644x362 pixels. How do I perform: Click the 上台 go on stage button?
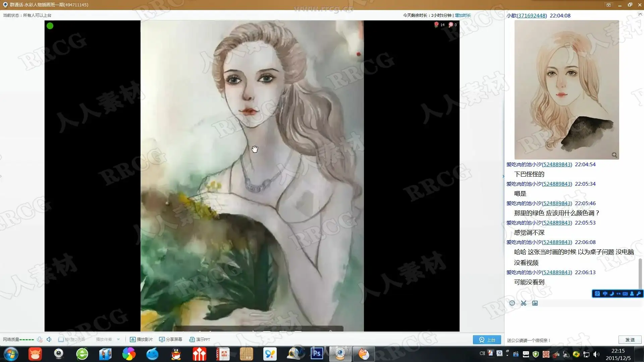487,340
